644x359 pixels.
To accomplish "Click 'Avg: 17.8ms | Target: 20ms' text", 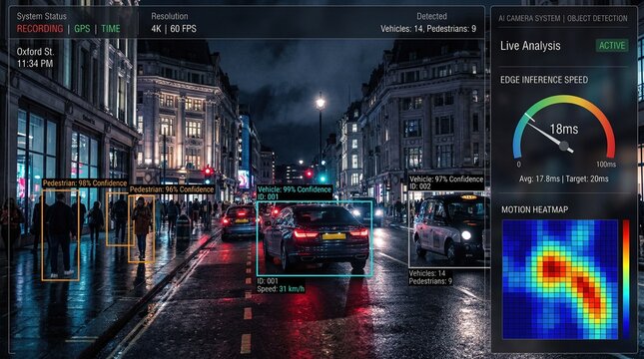I will tap(564, 179).
